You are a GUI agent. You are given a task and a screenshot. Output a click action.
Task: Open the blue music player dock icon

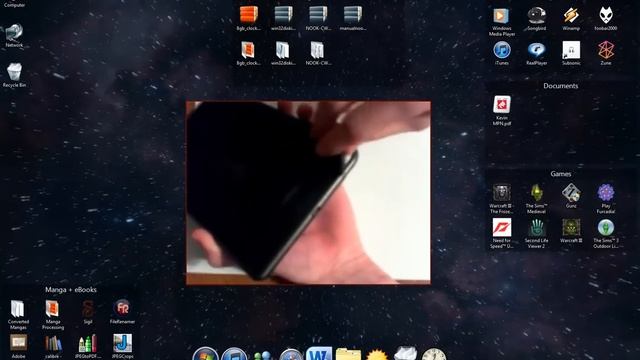click(234, 354)
